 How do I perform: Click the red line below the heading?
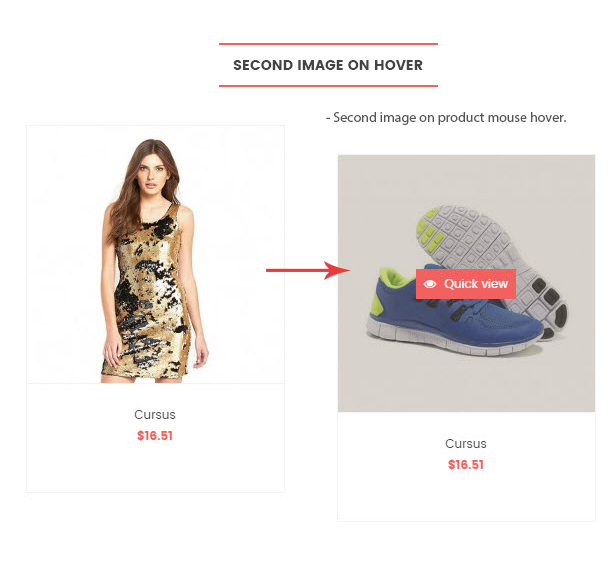tap(328, 86)
